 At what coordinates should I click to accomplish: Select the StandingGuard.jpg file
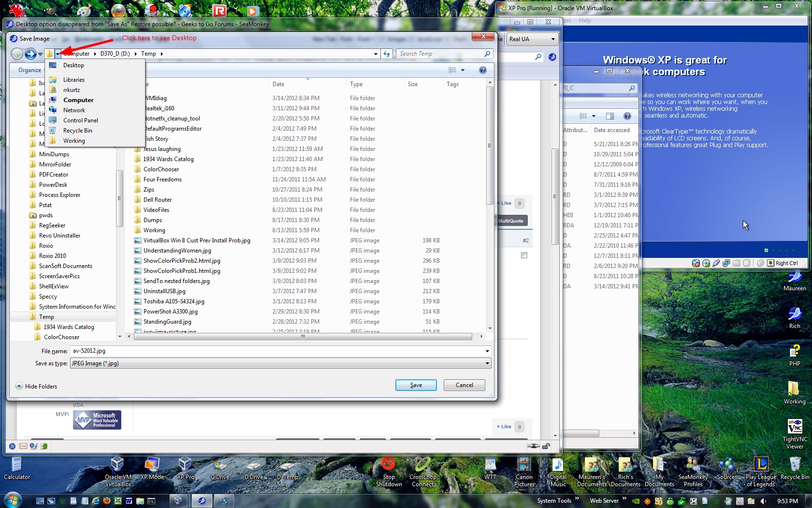[x=167, y=322]
